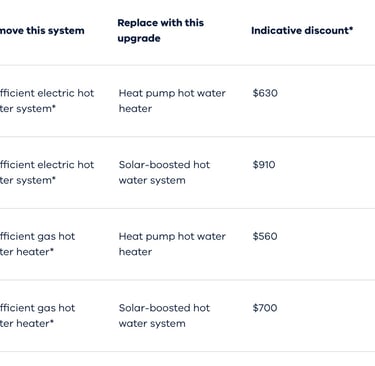This screenshot has width=375, height=366.
Task: Click 'Heat pump hot water heater' in first row
Action: pyautogui.click(x=172, y=101)
